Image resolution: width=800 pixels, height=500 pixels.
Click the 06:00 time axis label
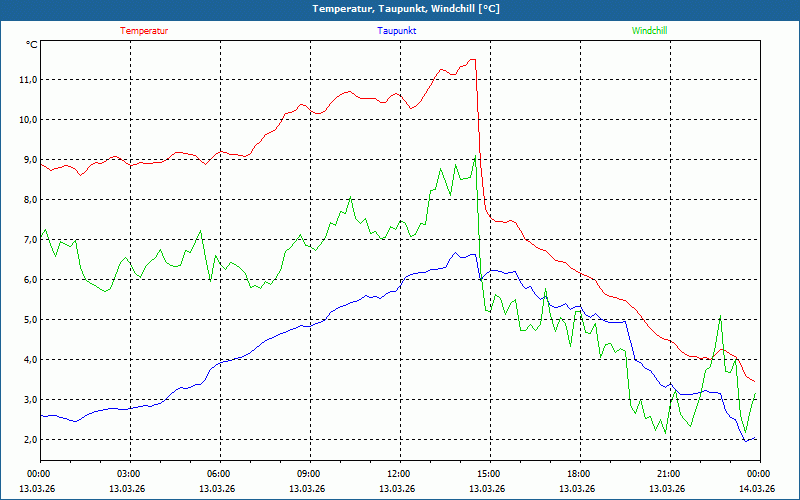click(220, 473)
